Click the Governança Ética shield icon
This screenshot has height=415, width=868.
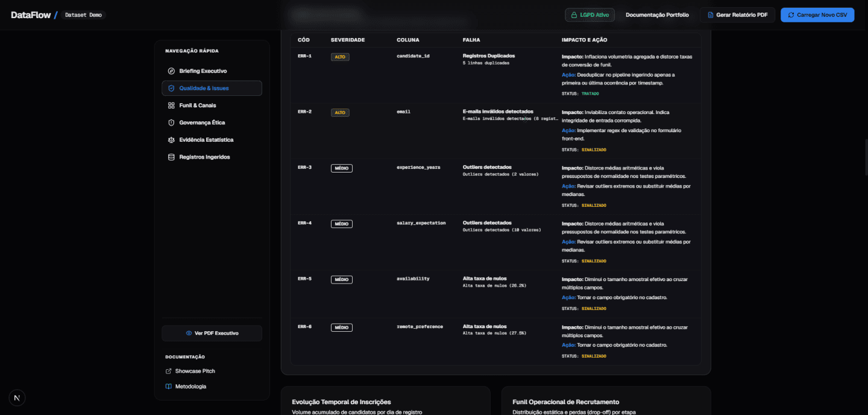click(x=171, y=122)
